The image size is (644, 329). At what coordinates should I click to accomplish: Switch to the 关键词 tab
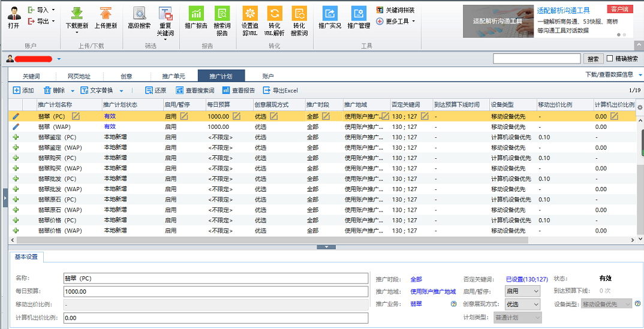tap(31, 76)
